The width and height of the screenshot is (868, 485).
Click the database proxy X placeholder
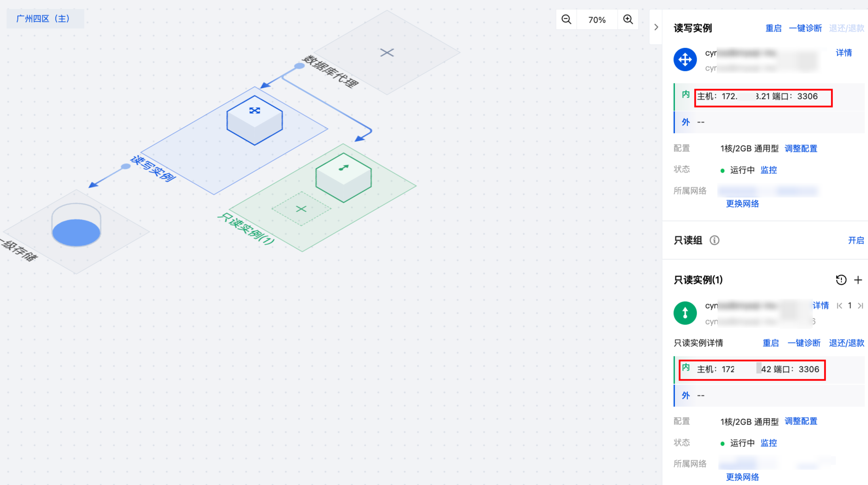[387, 53]
